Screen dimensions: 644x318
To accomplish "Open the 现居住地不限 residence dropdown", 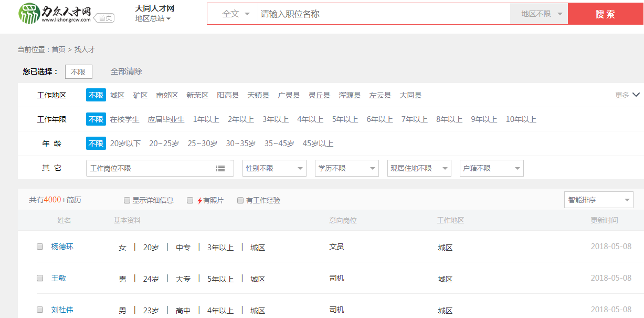I will (x=419, y=168).
